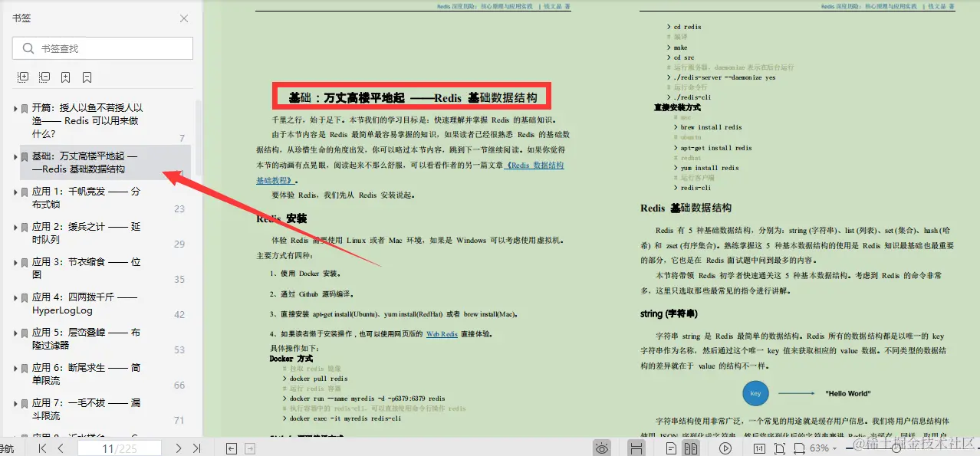
Task: Fit the page to window width
Action: [x=801, y=447]
